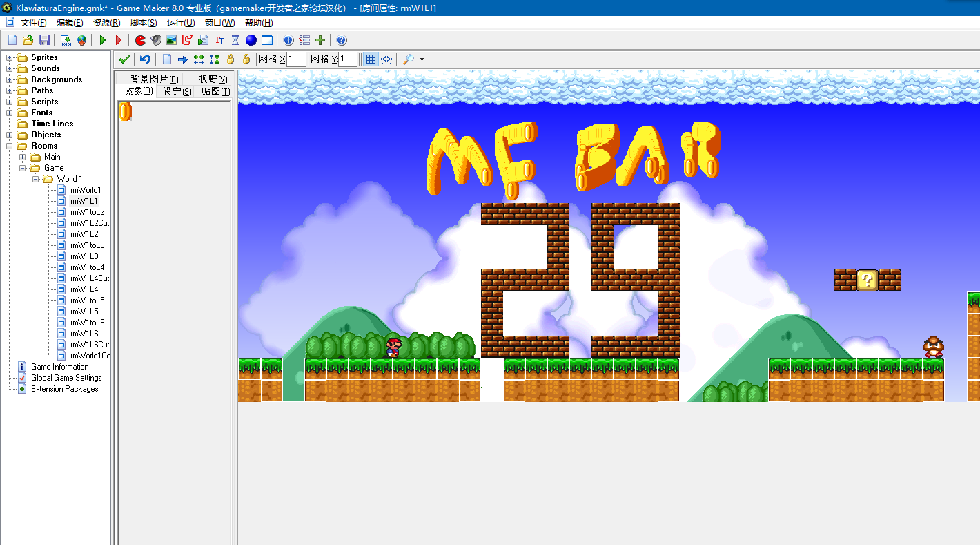Open the 窗口(W) menu
Viewport: 980px width, 545px height.
[220, 23]
